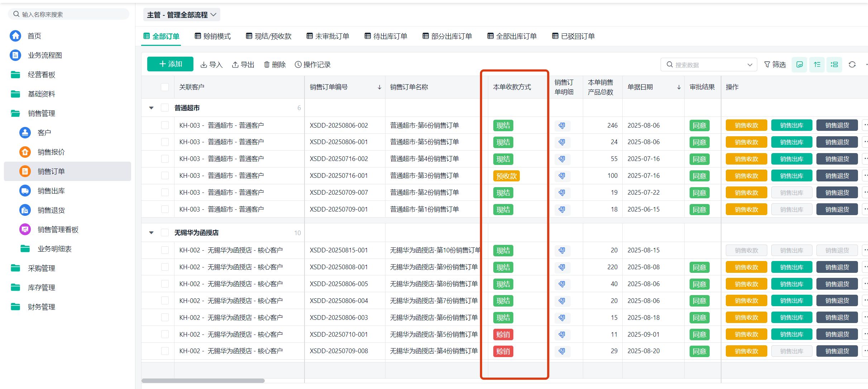
Task: Expand the 搜索数据 search dropdown arrow
Action: pyautogui.click(x=749, y=65)
